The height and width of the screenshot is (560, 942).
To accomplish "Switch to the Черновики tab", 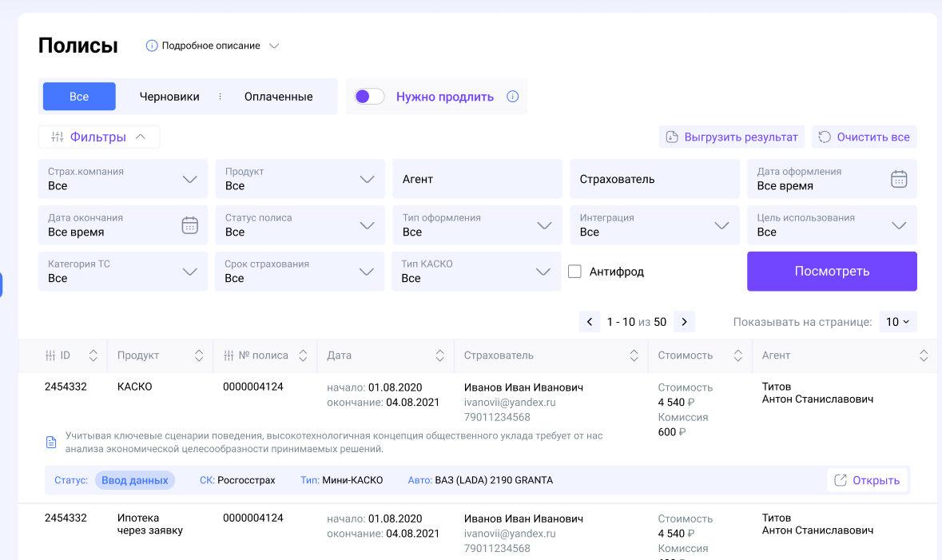I will 169,97.
